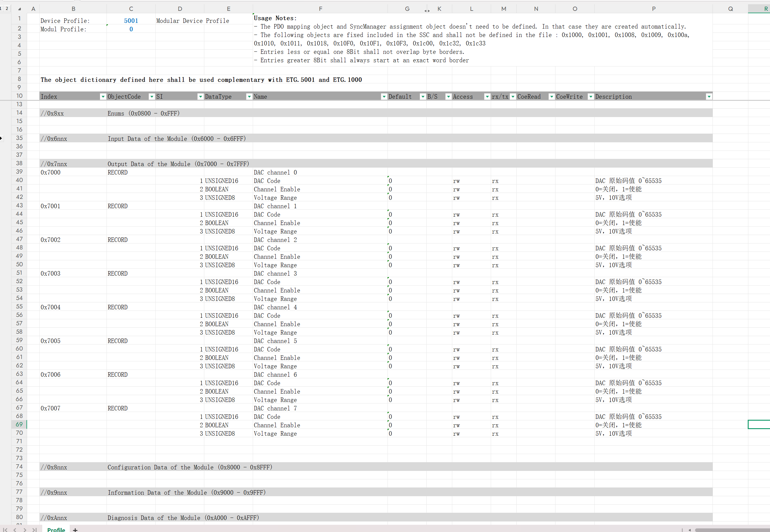Image resolution: width=770 pixels, height=532 pixels.
Task: Select column Q header
Action: click(730, 9)
